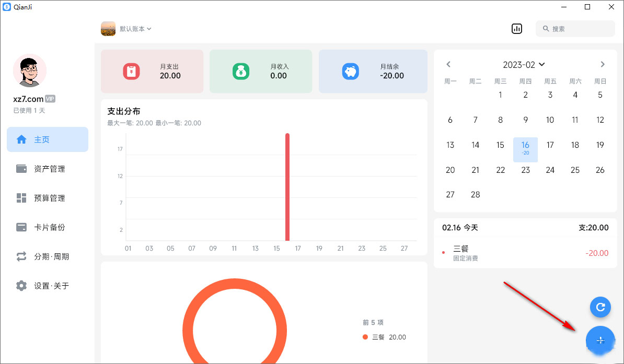The height and width of the screenshot is (364, 624).
Task: Select calendar day 14
Action: click(475, 145)
